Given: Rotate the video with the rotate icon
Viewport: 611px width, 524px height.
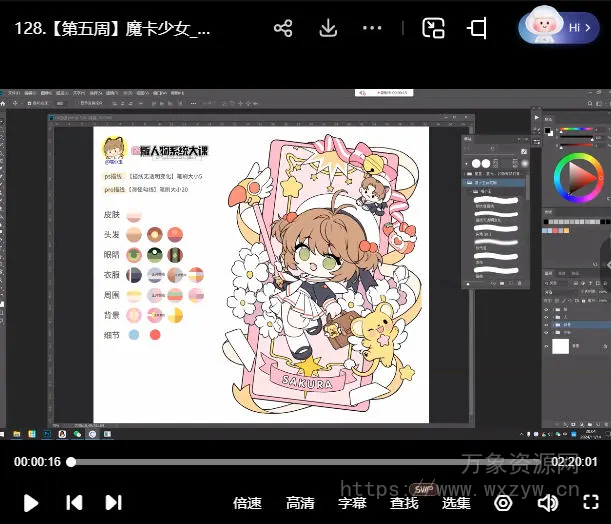Looking at the screenshot, I should coord(478,28).
